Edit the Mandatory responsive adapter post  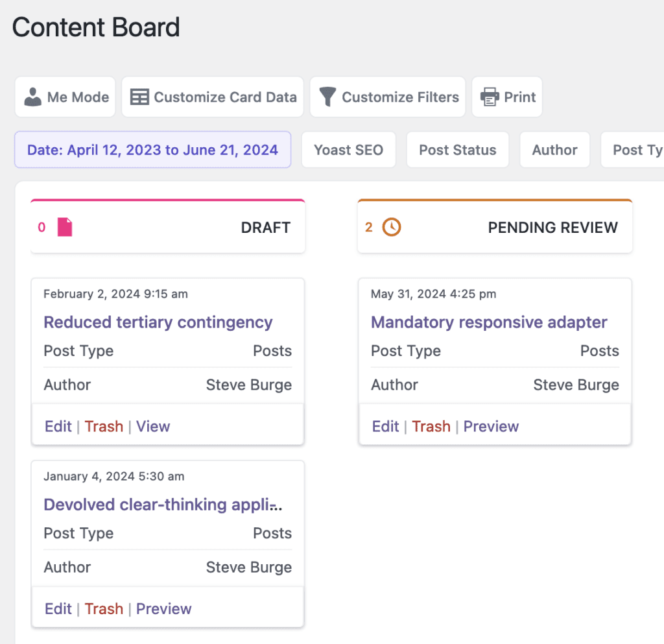click(385, 427)
